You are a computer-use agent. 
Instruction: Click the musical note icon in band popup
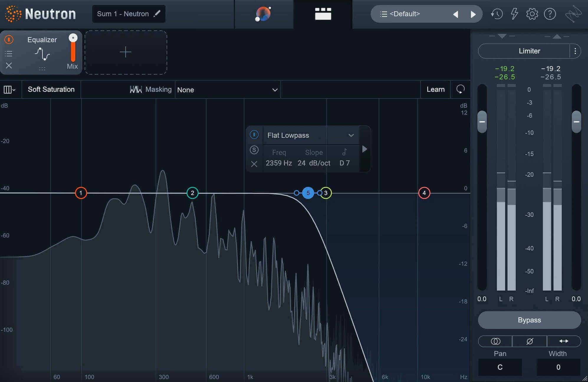coord(344,152)
